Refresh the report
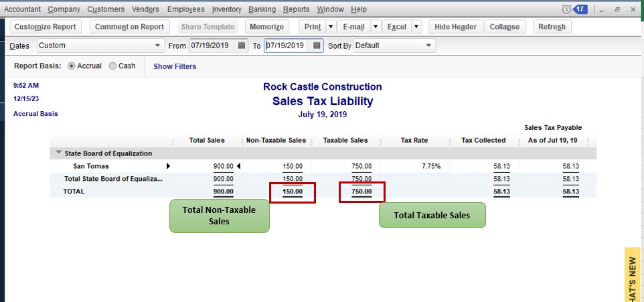The height and width of the screenshot is (302, 644). 552,27
